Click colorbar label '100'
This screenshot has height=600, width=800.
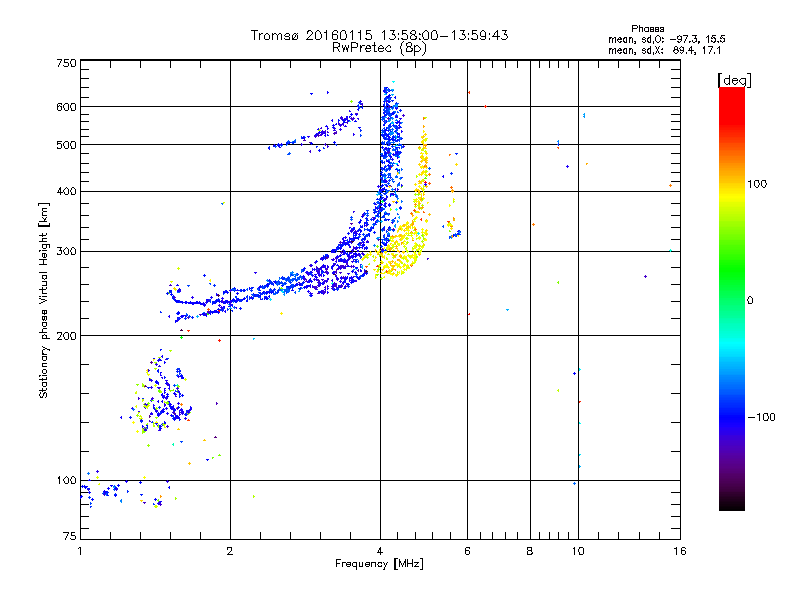coord(757,184)
